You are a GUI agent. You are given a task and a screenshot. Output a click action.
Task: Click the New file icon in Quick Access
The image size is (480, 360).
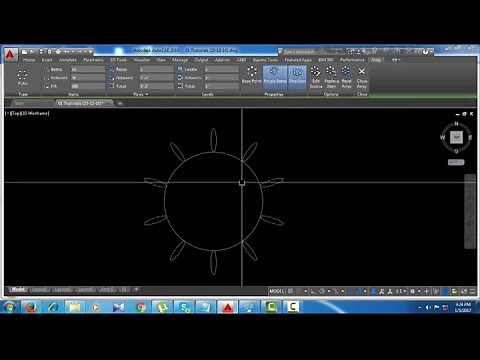(x=24, y=52)
